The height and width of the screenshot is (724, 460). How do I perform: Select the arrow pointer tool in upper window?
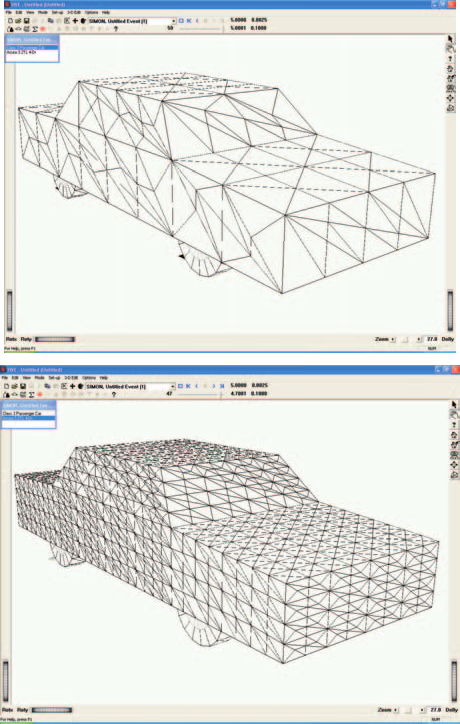[x=451, y=39]
